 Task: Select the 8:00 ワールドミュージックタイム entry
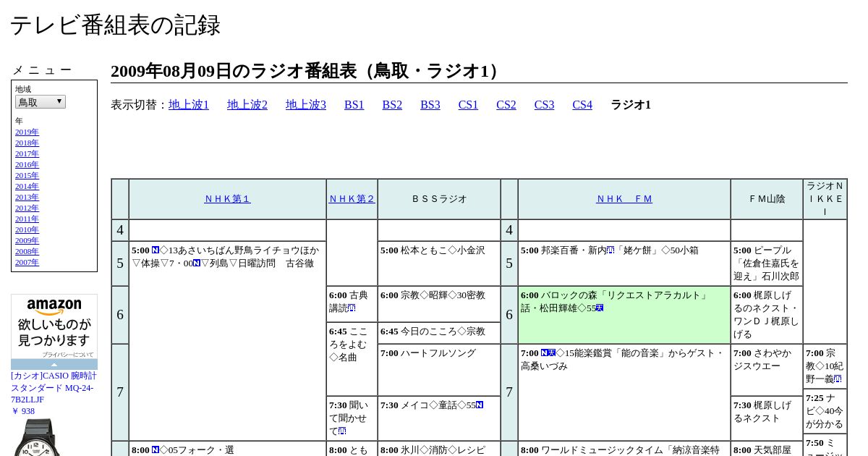click(x=624, y=449)
